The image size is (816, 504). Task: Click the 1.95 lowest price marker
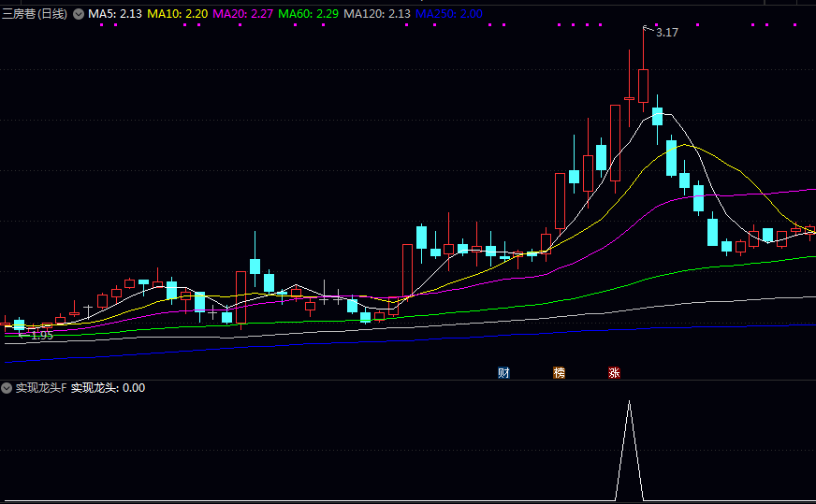click(x=41, y=335)
